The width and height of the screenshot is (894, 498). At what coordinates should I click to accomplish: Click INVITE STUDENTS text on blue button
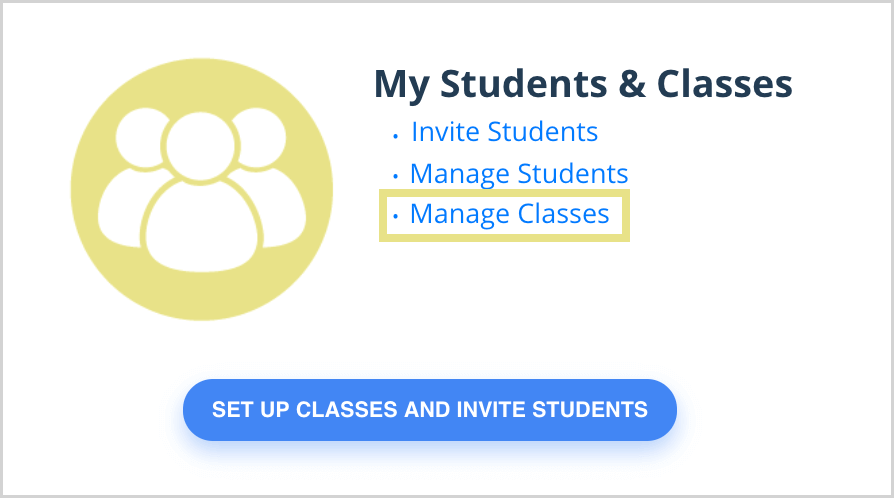point(552,410)
